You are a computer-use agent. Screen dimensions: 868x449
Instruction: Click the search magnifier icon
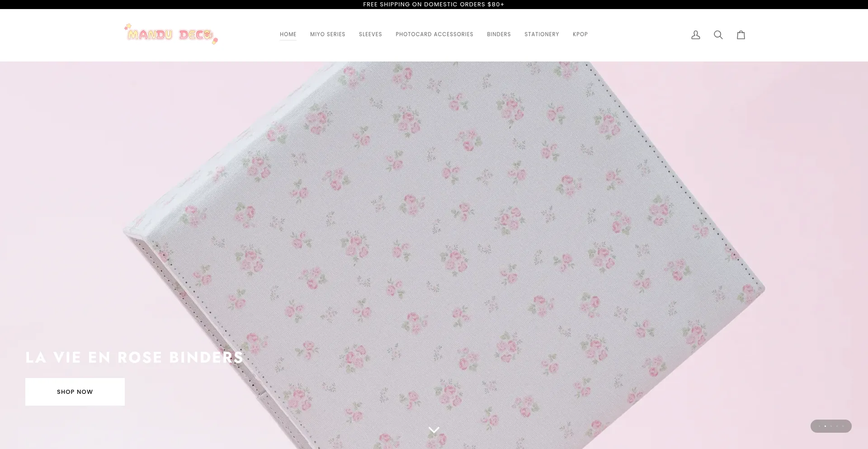[718, 35]
